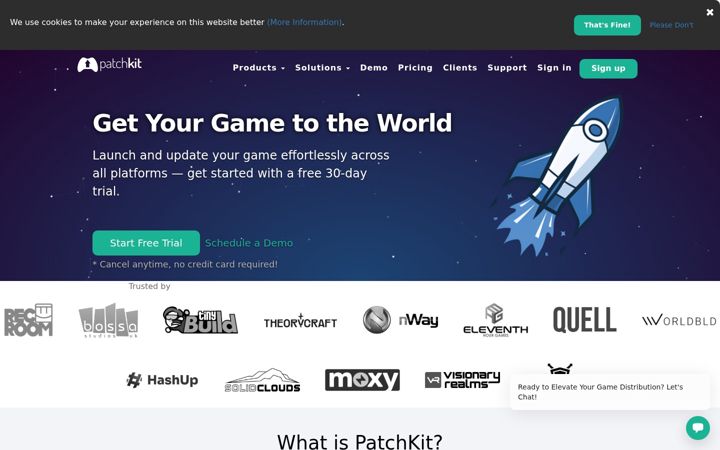Click the Visionary Realms logo
This screenshot has width=720, height=450.
coord(462,380)
